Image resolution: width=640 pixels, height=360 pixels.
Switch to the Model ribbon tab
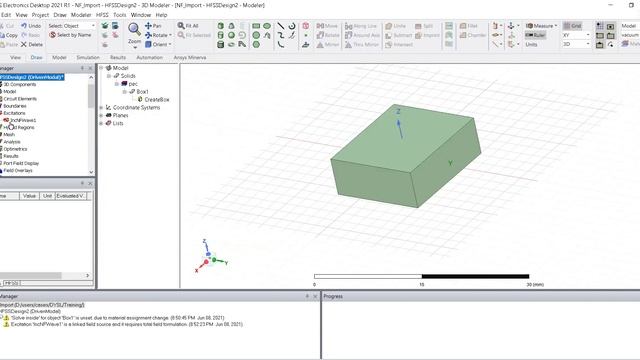coord(59,58)
